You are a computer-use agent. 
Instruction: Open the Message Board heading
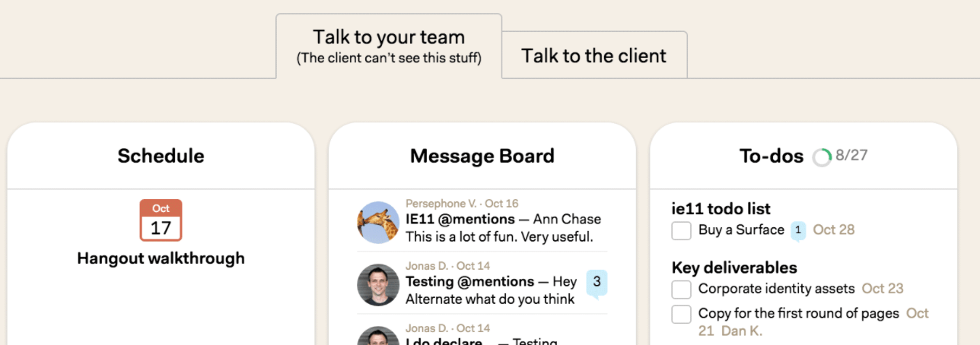482,156
